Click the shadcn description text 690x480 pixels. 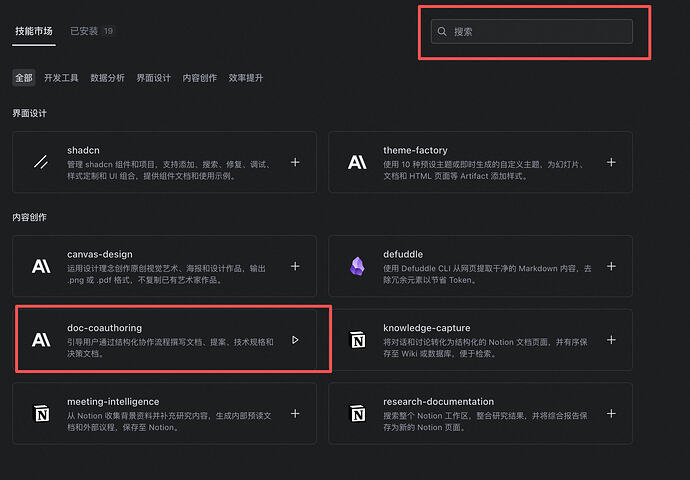tap(170, 170)
